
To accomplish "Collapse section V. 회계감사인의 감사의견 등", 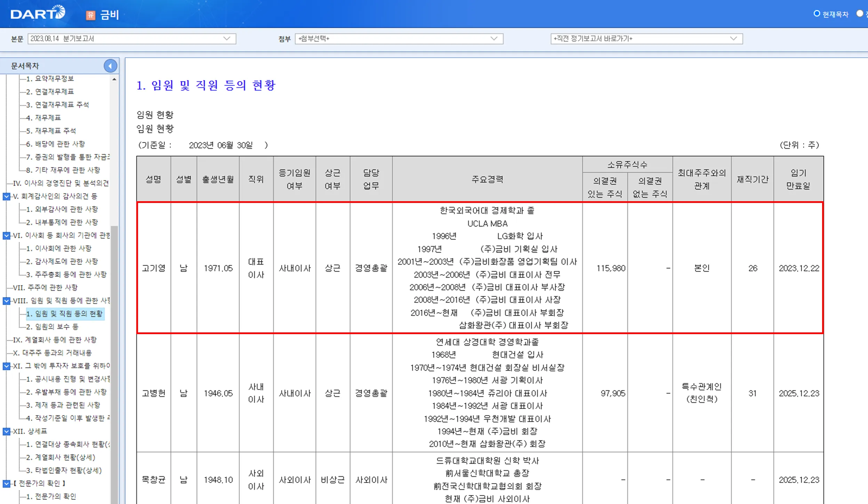I will pos(6,196).
